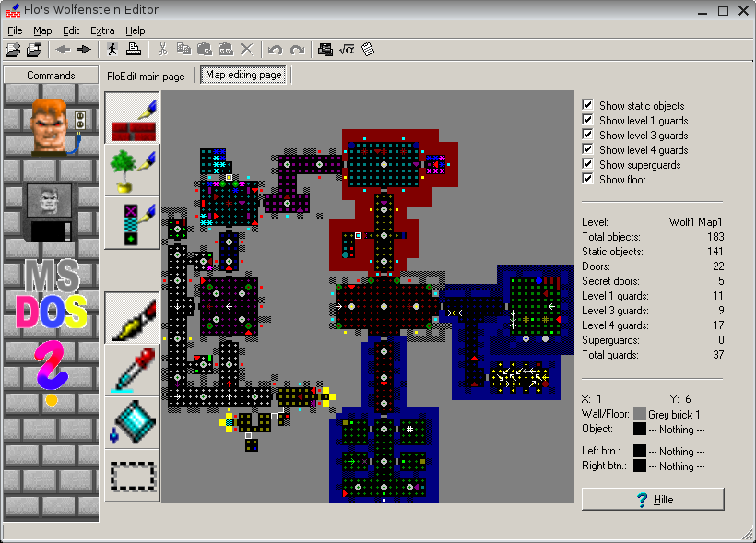Toggle Show level 1 guards checkbox
The height and width of the screenshot is (543, 756).
pyautogui.click(x=587, y=120)
